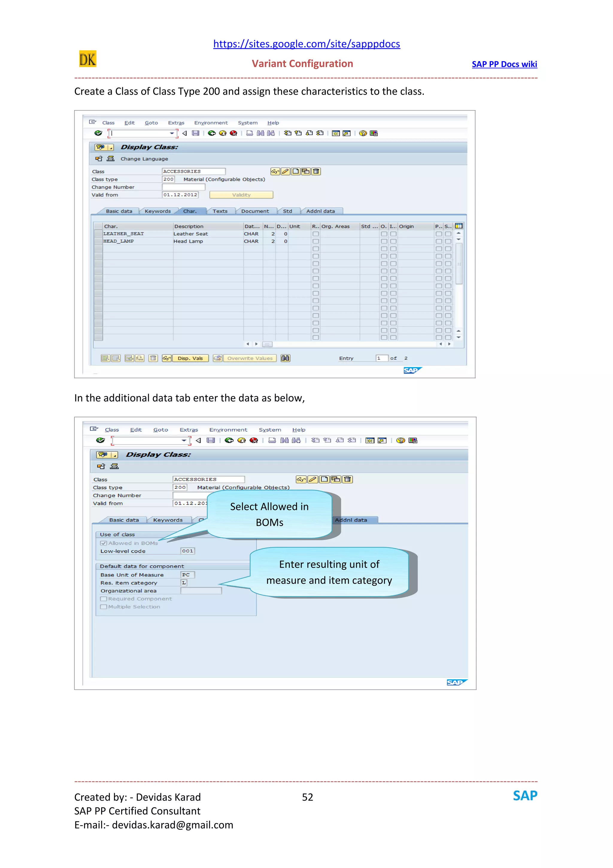Image resolution: width=613 pixels, height=868 pixels.
Task: Click first-page icon in upper SAP toolbar
Action: point(288,133)
